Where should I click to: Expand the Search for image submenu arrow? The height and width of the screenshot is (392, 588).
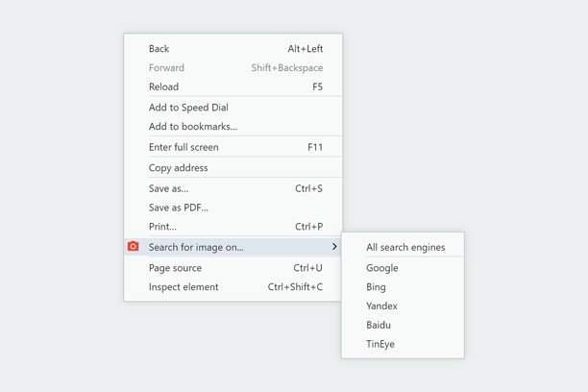[333, 247]
